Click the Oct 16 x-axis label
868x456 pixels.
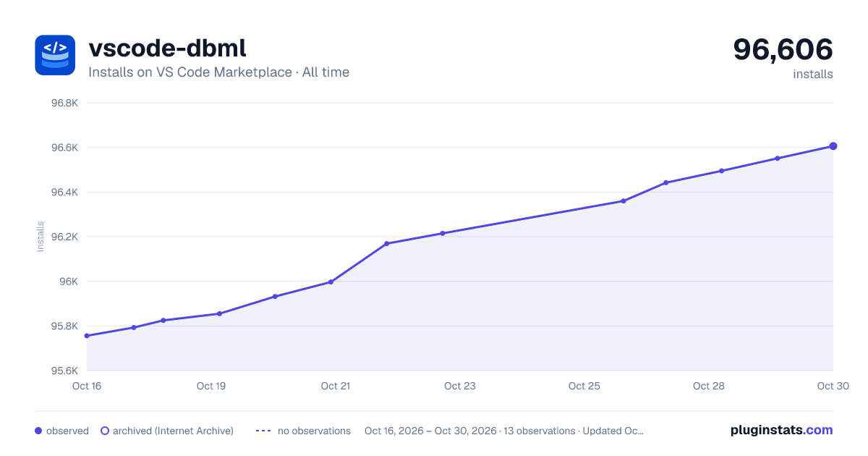click(x=87, y=386)
